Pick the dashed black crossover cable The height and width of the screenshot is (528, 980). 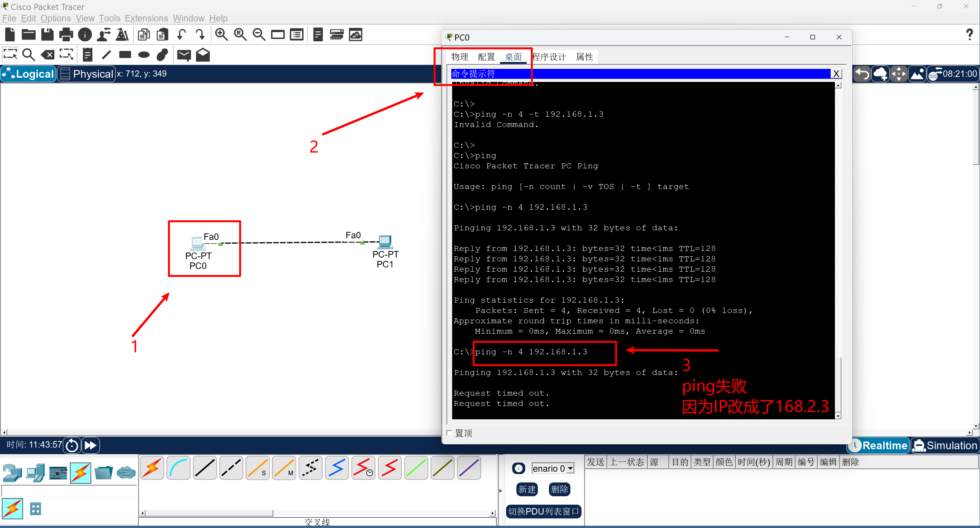coord(232,468)
